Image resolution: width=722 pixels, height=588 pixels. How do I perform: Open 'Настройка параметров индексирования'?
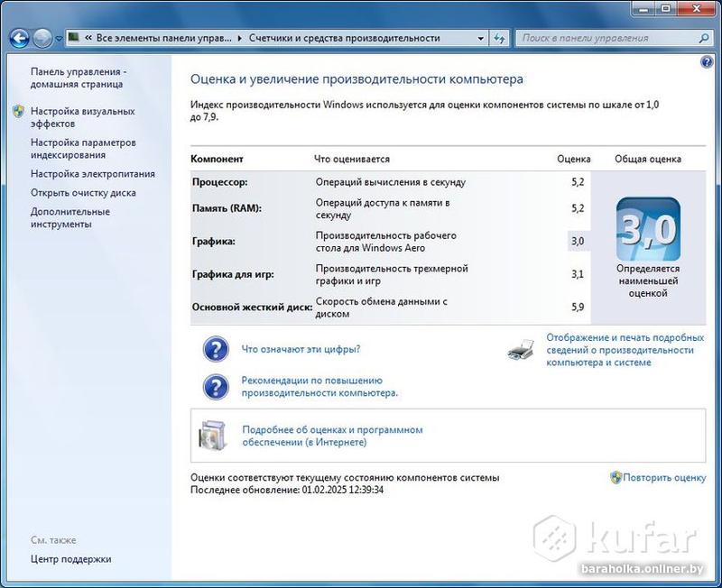click(x=83, y=149)
